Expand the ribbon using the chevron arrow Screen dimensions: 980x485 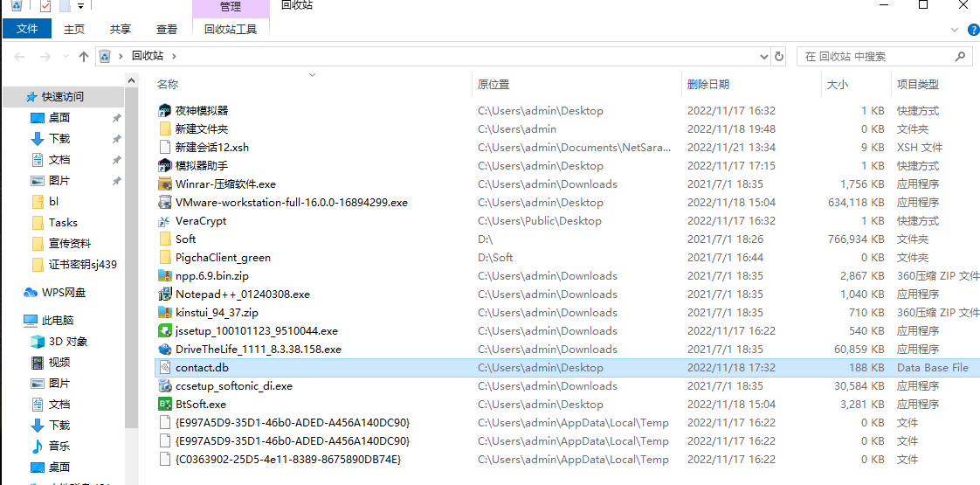point(954,29)
